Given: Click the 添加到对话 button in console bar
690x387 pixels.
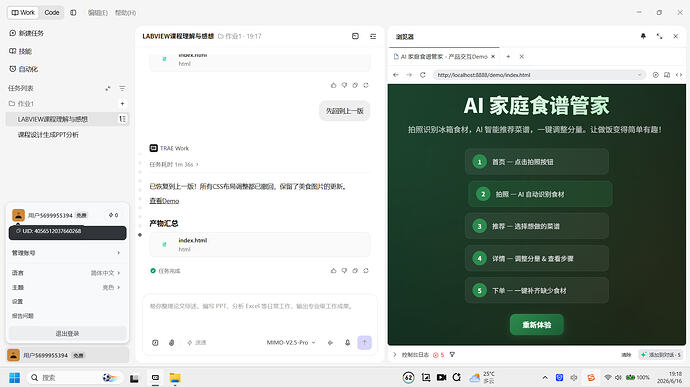Looking at the screenshot, I should tap(661, 354).
